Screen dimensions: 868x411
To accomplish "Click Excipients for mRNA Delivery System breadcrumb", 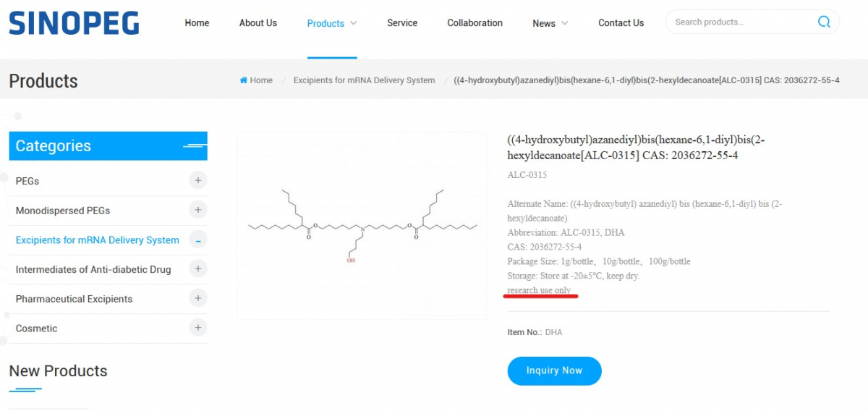I will coord(364,80).
